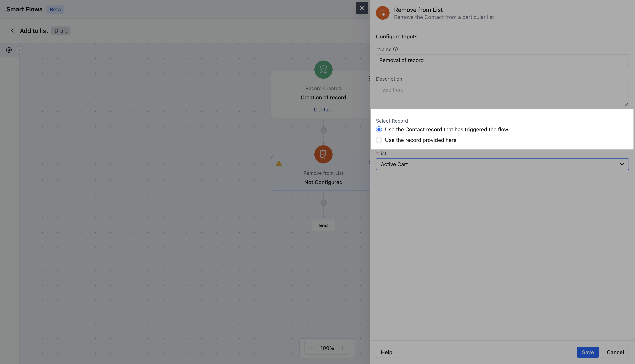Click the warning triangle on the Not Configured node
The image size is (635, 364).
(x=279, y=164)
